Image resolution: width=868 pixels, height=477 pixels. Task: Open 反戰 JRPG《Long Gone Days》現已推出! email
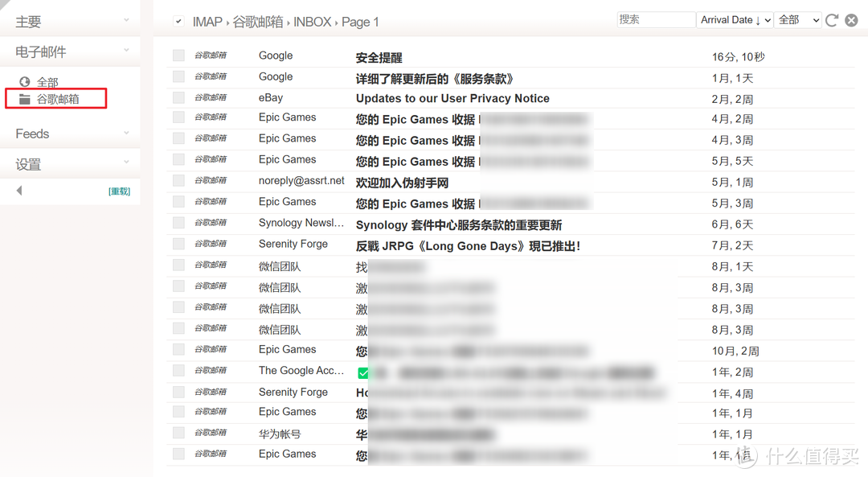coord(469,246)
